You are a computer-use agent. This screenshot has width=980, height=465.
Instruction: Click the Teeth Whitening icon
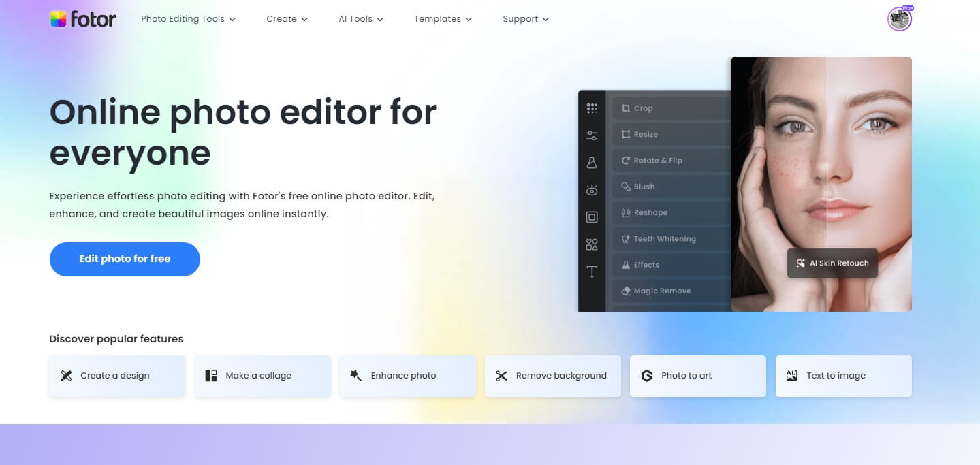tap(625, 239)
